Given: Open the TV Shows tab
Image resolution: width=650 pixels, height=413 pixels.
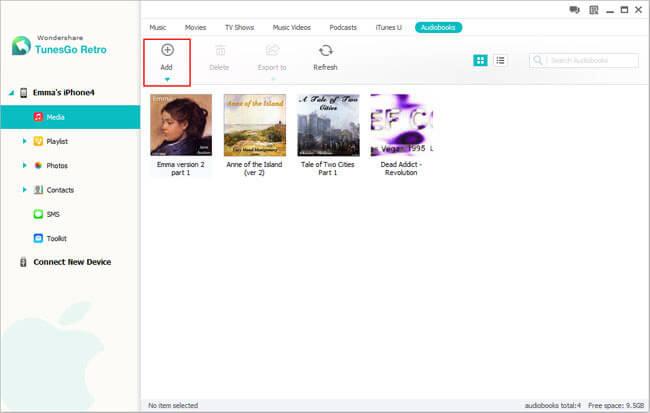Looking at the screenshot, I should (x=239, y=27).
